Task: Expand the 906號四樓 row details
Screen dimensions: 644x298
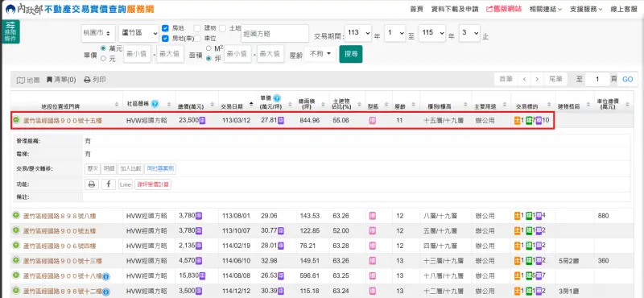Action: 16,245
